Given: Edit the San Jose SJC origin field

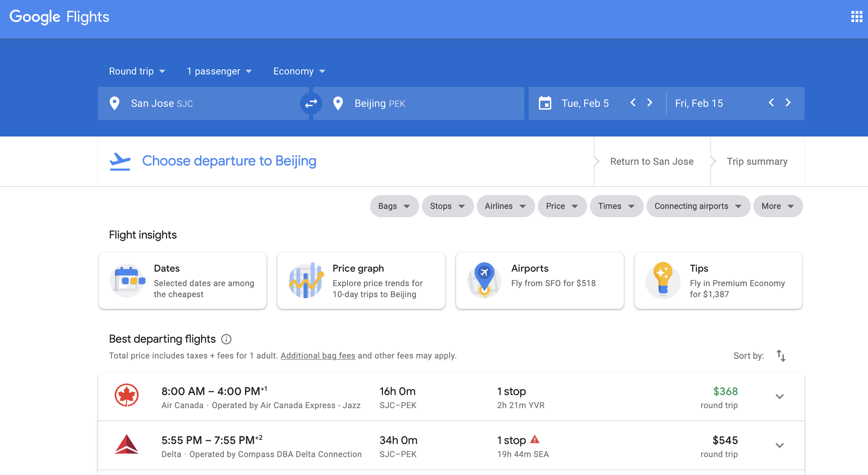Looking at the screenshot, I should [204, 103].
